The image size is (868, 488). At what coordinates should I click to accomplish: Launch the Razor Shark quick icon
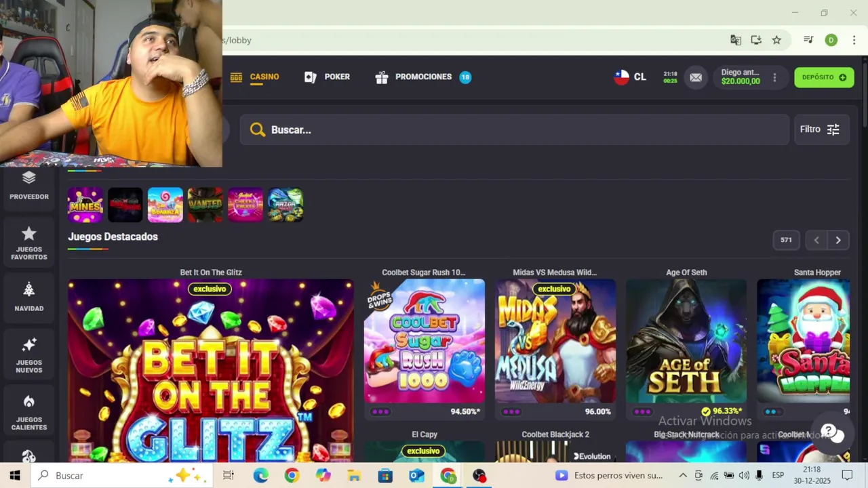[285, 205]
